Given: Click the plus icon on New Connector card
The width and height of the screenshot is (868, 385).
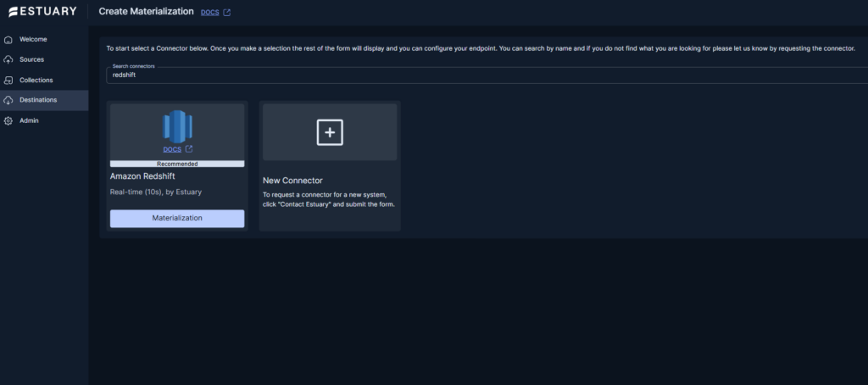Looking at the screenshot, I should [330, 132].
